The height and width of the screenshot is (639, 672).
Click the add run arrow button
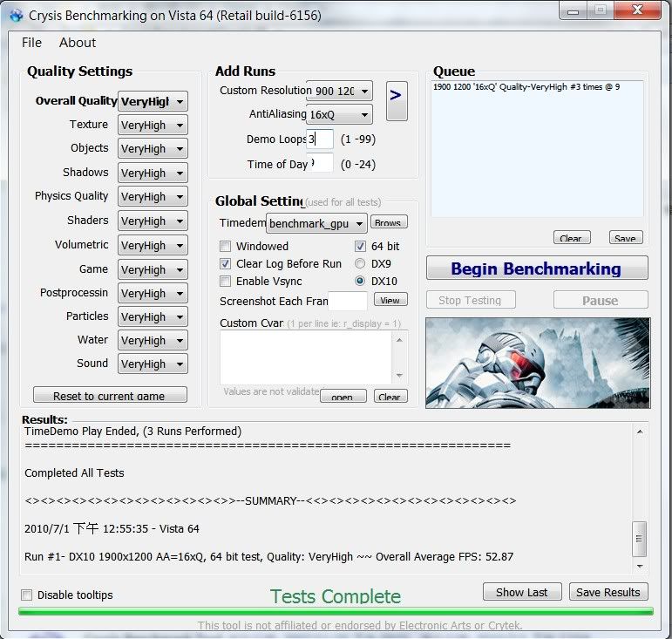point(396,94)
